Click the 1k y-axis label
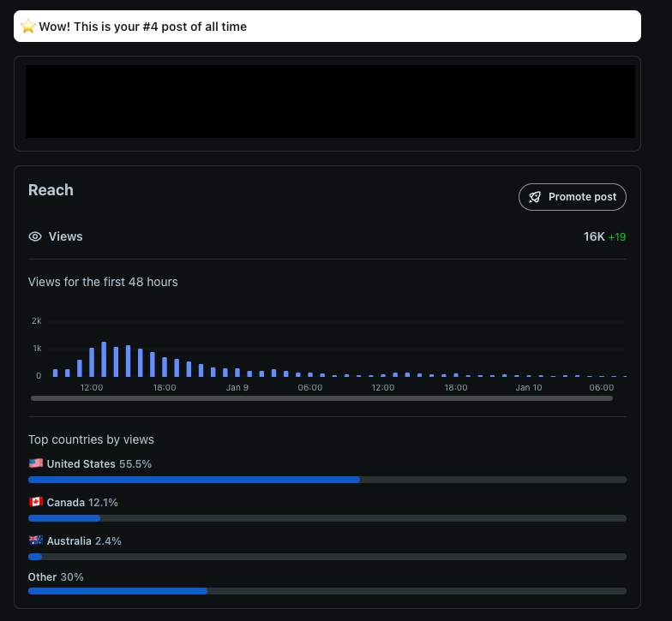 pos(37,348)
